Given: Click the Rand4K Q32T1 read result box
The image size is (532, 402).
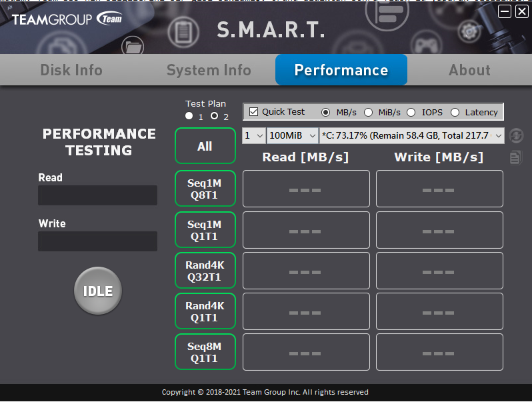Looking at the screenshot, I should click(306, 271).
